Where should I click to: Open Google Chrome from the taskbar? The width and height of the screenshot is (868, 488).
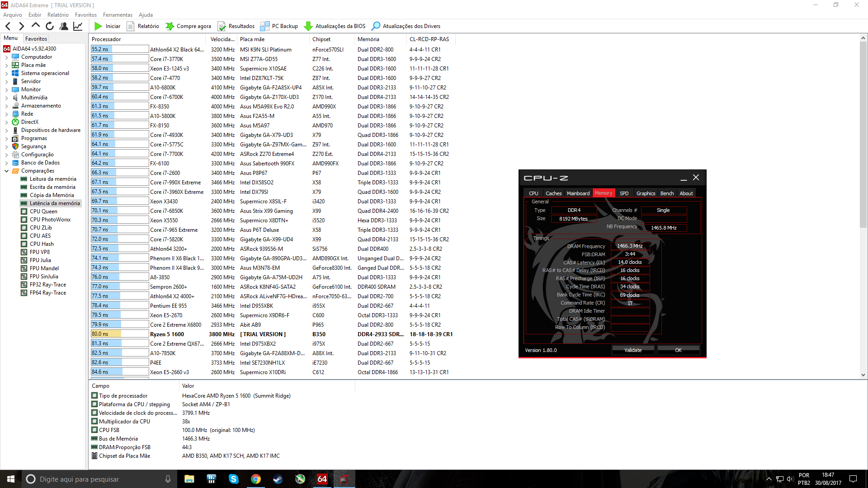point(255,479)
